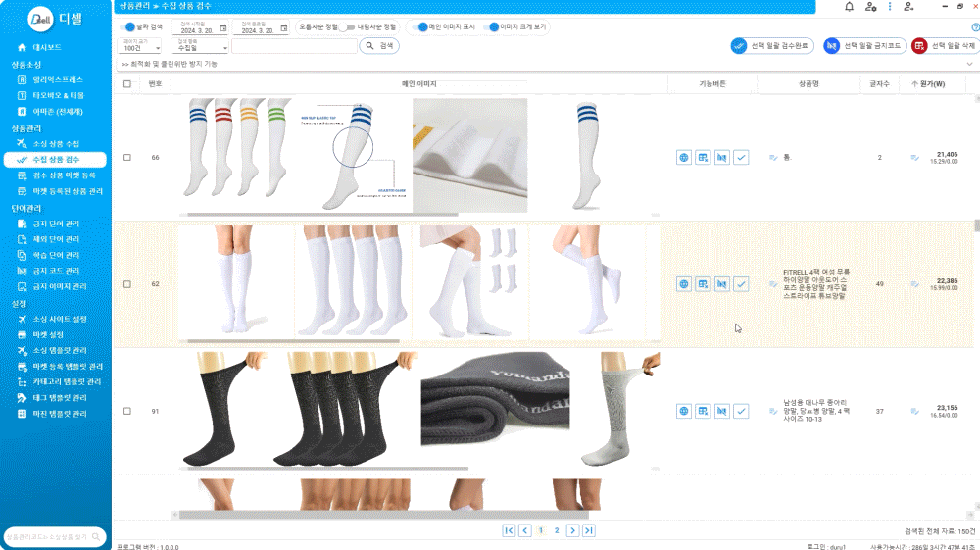
Task: Click globe icon in row 66
Action: (684, 158)
